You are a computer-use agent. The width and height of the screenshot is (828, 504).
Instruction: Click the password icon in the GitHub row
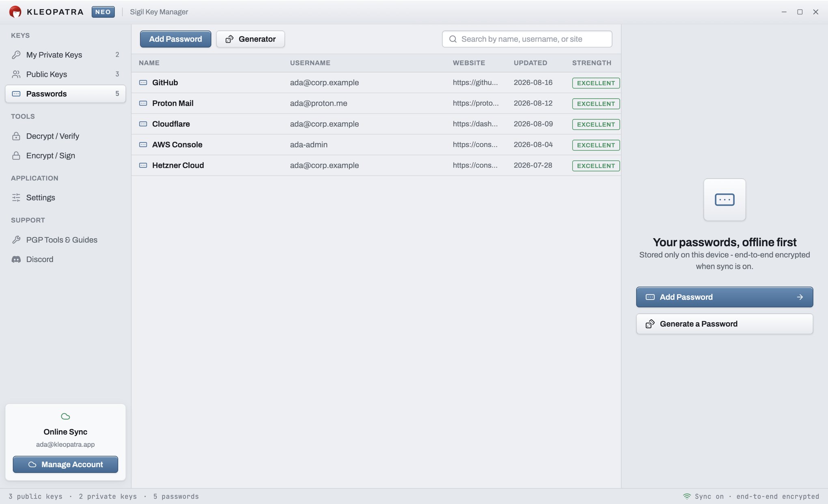click(143, 82)
